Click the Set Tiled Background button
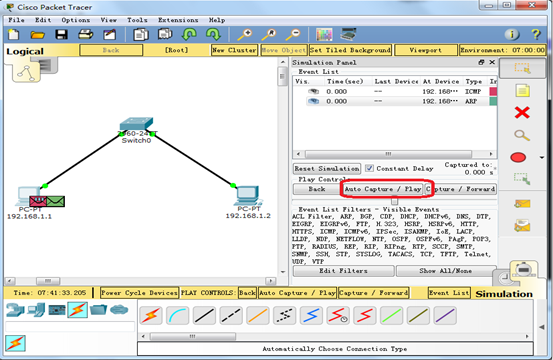Screen dimensions: 553x360 [350, 50]
